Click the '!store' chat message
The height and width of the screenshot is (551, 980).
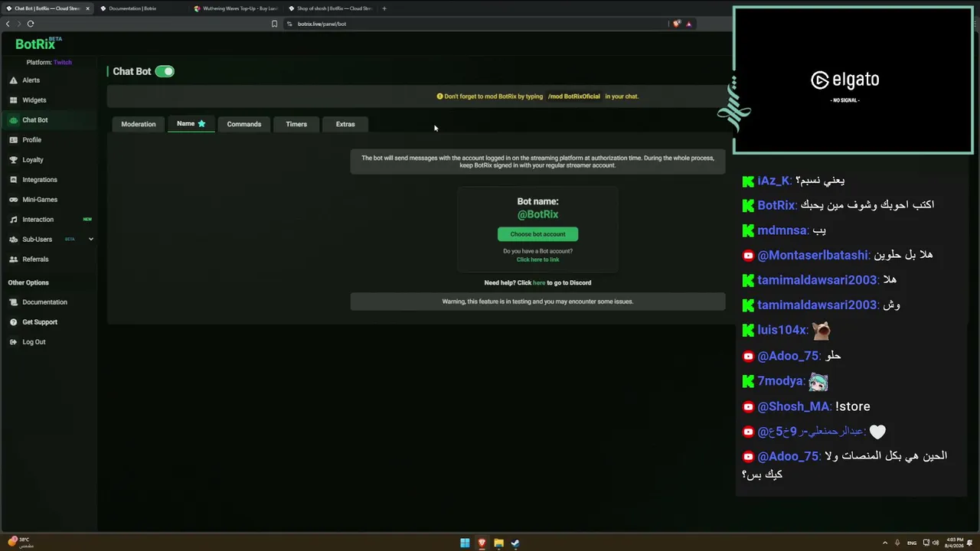[852, 406]
